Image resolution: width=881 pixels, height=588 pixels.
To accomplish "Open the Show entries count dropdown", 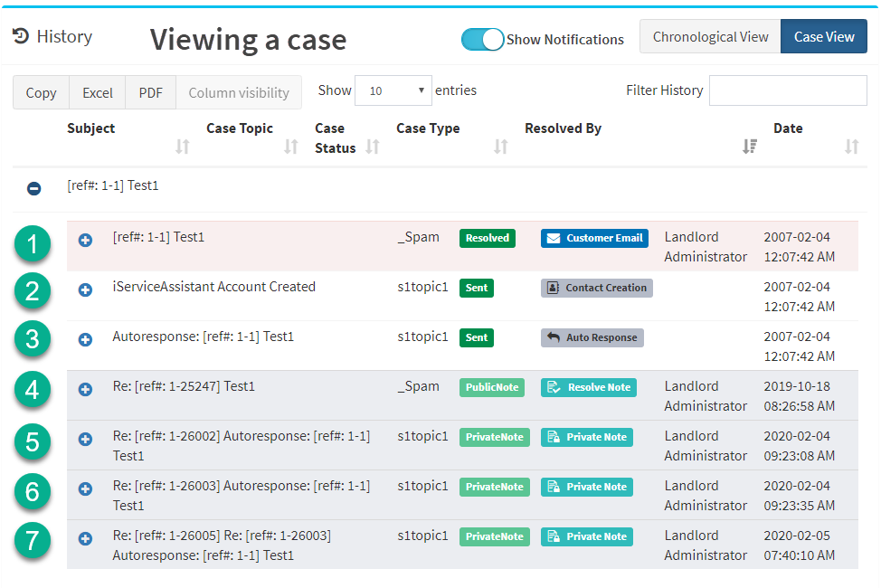I will 393,90.
